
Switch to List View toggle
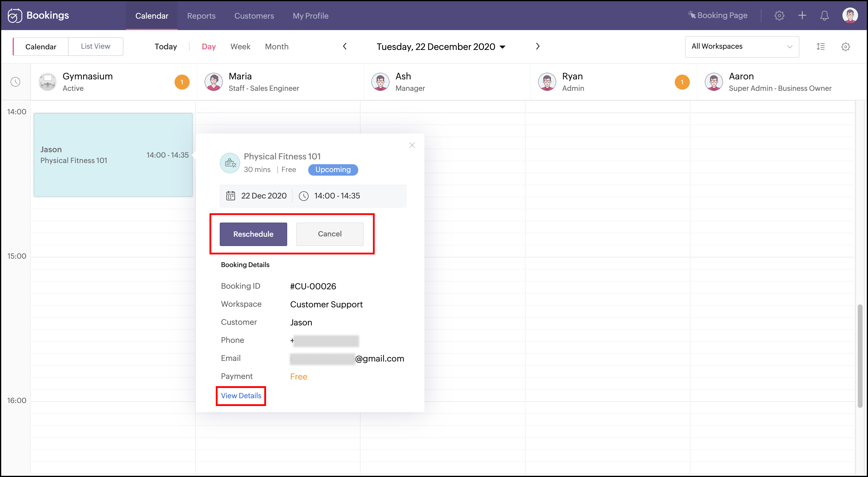pyautogui.click(x=95, y=46)
